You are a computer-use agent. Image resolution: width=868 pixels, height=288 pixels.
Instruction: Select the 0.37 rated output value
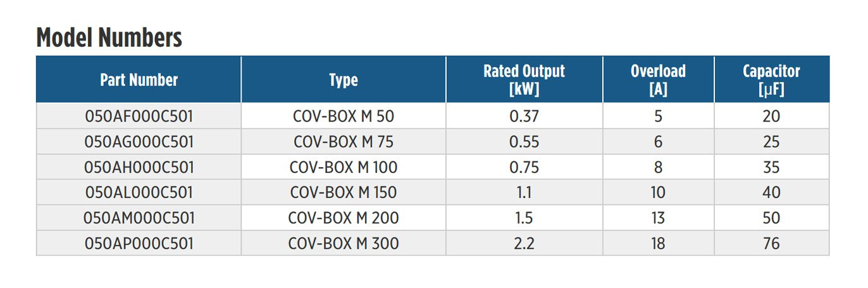click(x=524, y=116)
